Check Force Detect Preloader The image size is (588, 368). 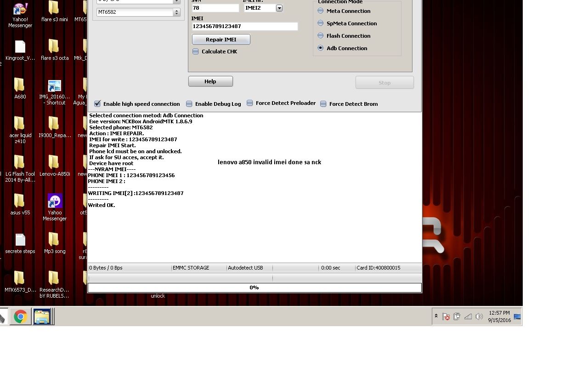pyautogui.click(x=249, y=103)
